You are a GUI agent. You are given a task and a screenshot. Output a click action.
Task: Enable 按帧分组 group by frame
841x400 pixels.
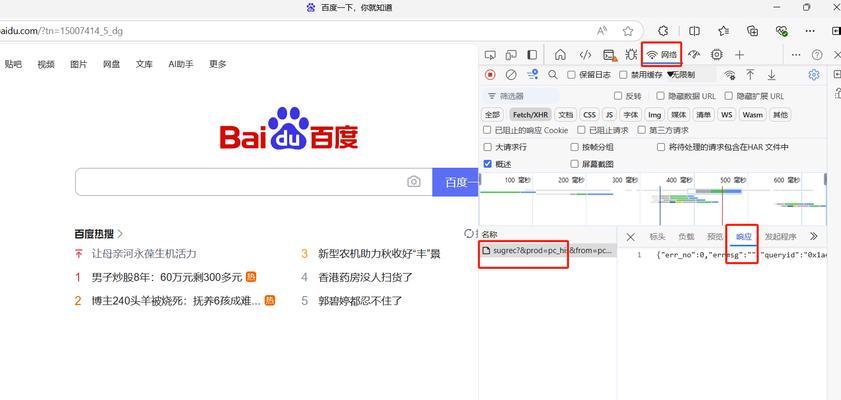click(x=574, y=147)
